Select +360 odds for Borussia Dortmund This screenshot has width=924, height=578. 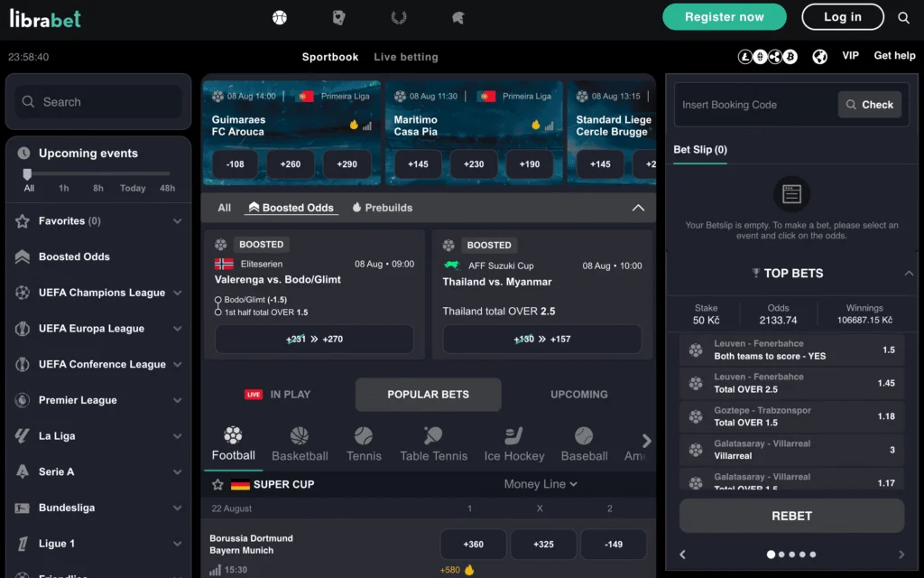(473, 545)
